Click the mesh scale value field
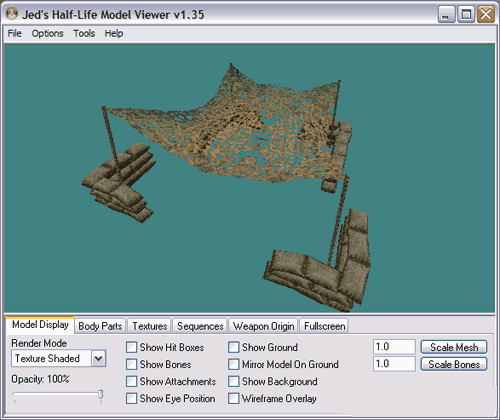Image resolution: width=500 pixels, height=420 pixels. (394, 347)
